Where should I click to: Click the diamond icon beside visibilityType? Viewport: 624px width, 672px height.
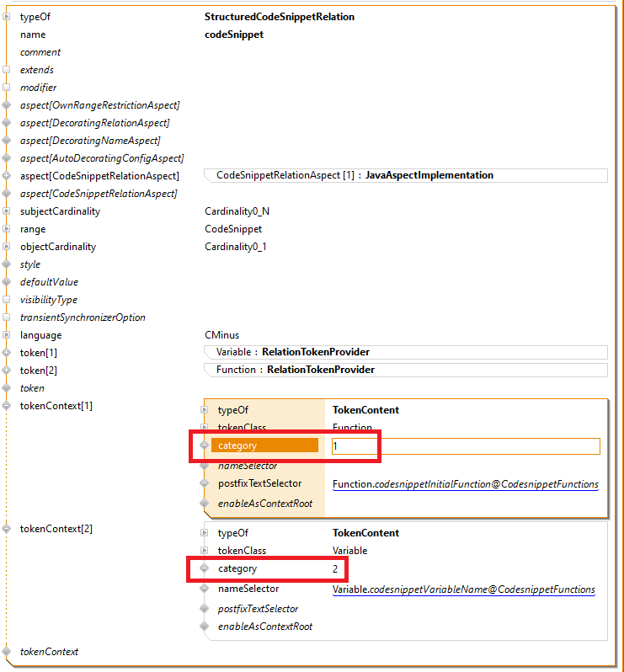tap(7, 300)
